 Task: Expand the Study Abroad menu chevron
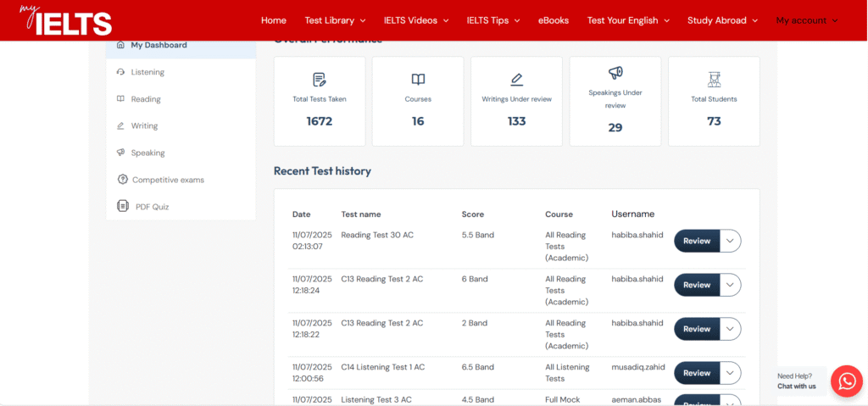(754, 20)
